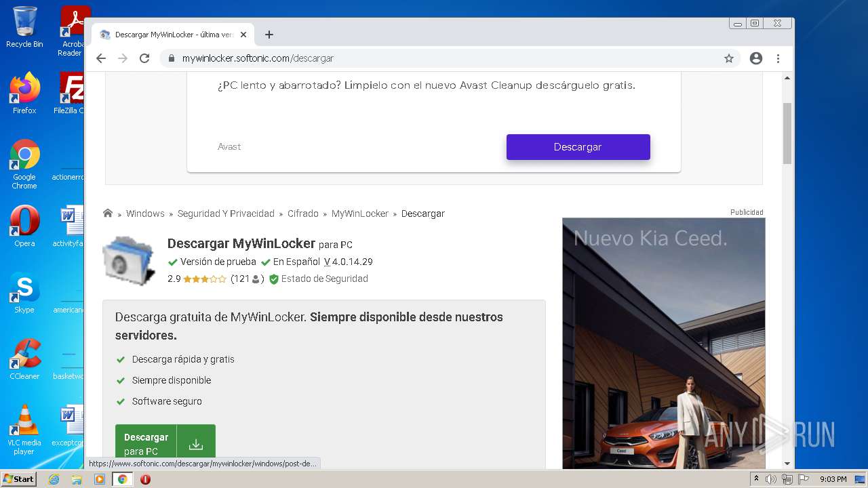The height and width of the screenshot is (488, 868).
Task: Close the Descargar MyWinLocker tab
Action: (243, 35)
